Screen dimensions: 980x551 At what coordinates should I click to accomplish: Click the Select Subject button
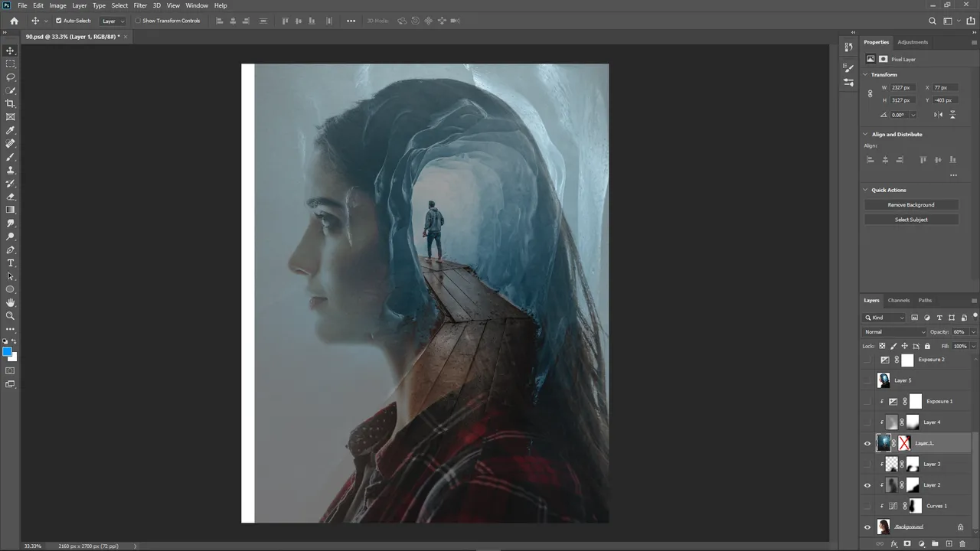911,220
